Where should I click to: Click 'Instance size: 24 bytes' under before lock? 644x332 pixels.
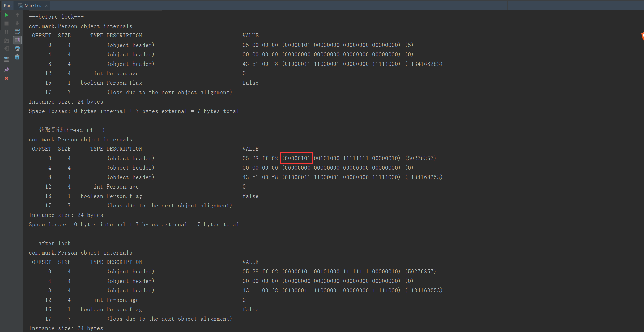[66, 102]
